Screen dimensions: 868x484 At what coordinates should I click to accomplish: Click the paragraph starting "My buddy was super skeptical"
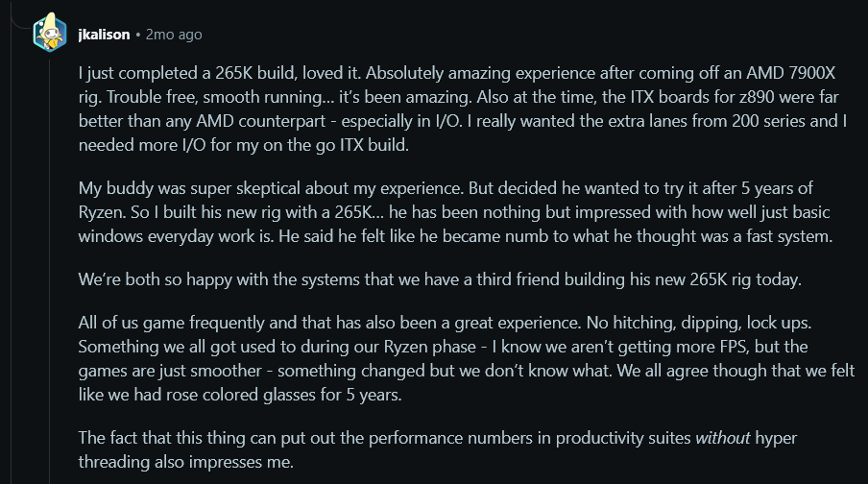(x=455, y=212)
